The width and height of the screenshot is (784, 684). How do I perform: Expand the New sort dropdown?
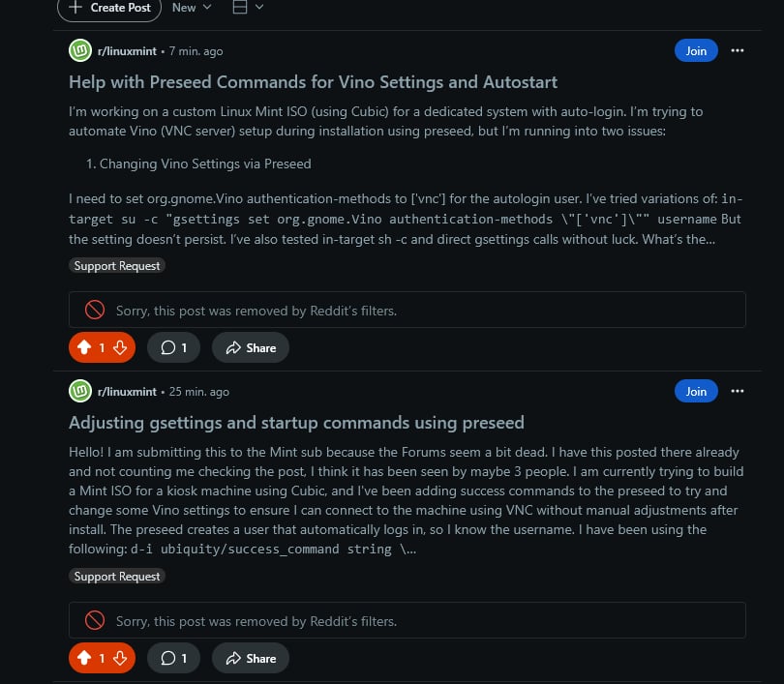coord(192,8)
